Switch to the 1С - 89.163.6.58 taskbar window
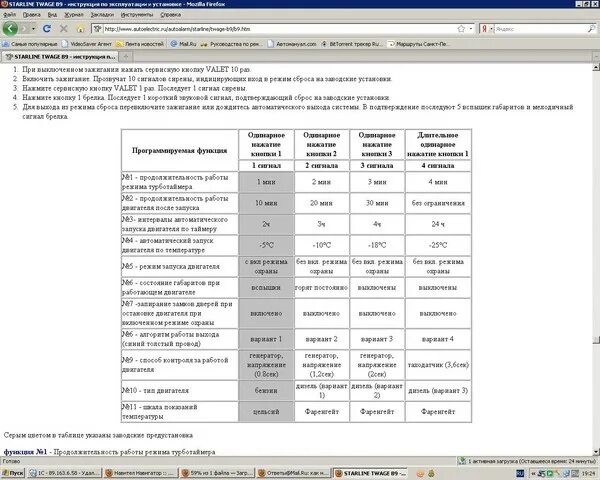The image size is (600, 480). pos(64,473)
